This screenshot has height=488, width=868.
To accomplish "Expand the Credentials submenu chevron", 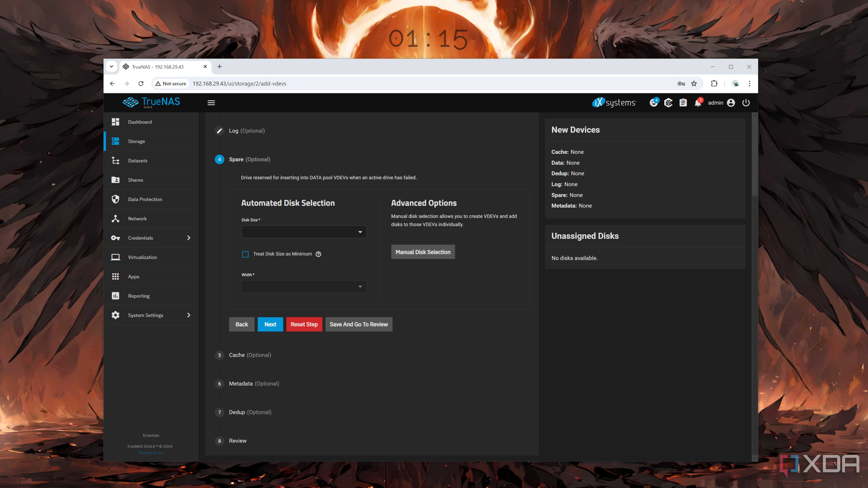I will click(189, 238).
